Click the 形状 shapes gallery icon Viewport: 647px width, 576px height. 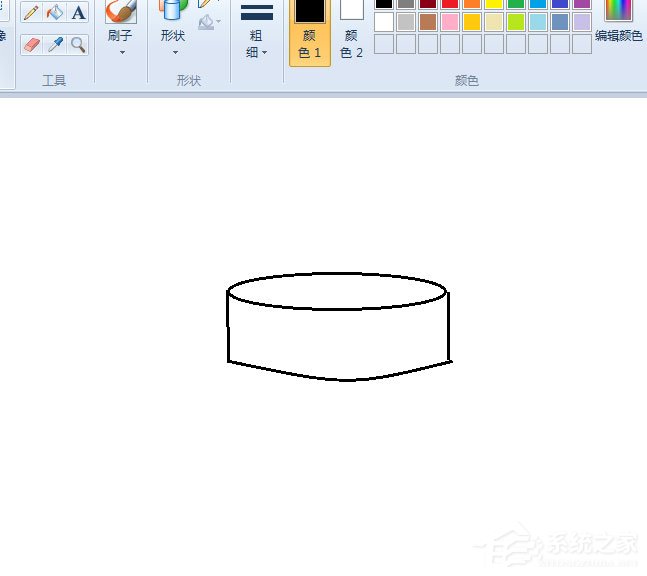click(x=173, y=10)
